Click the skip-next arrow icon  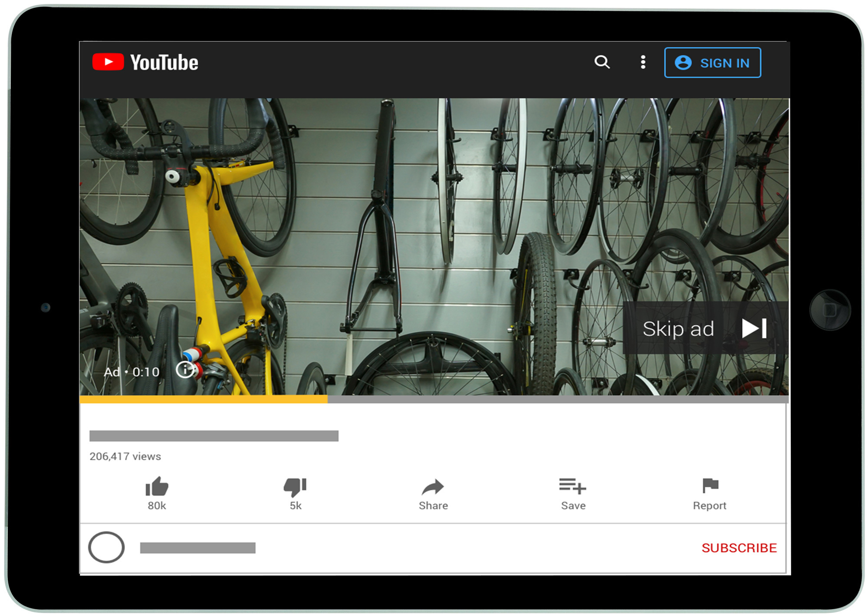[x=754, y=328]
